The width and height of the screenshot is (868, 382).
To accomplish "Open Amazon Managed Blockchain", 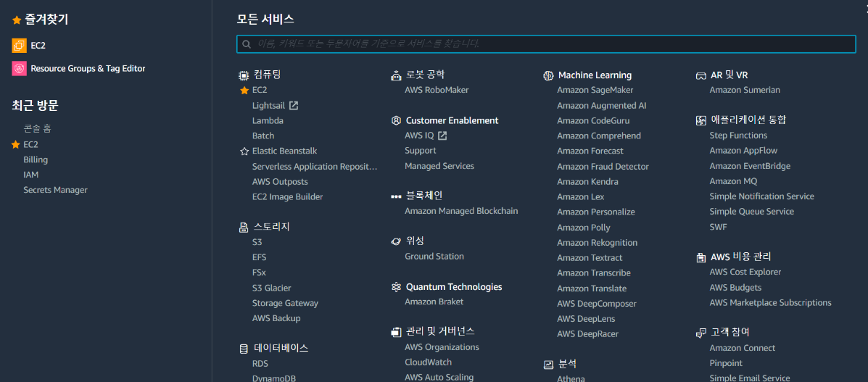I will tap(461, 211).
